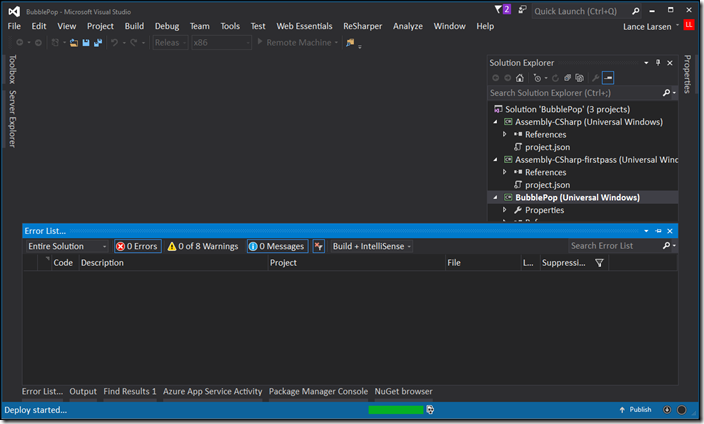Toggle the 0 Messages filter

pos(277,246)
